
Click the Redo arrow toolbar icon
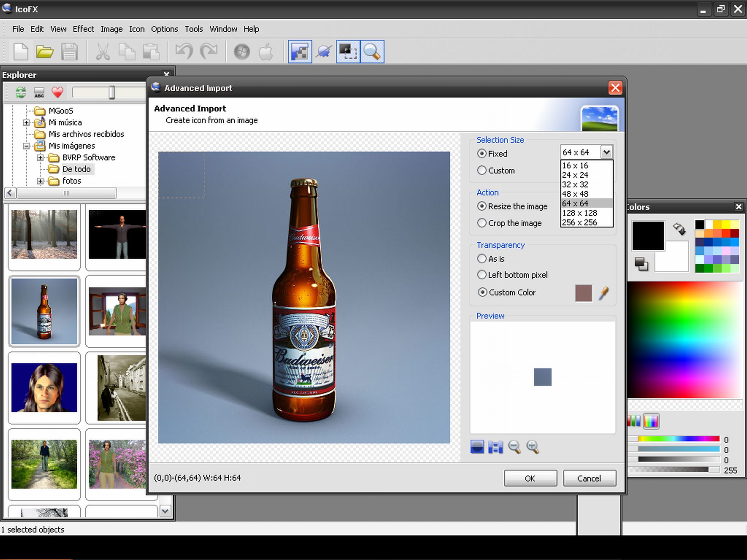point(208,52)
